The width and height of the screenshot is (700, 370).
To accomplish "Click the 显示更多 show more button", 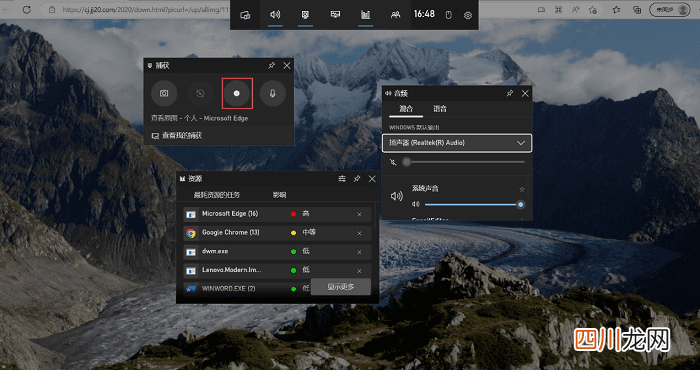I will tap(341, 287).
